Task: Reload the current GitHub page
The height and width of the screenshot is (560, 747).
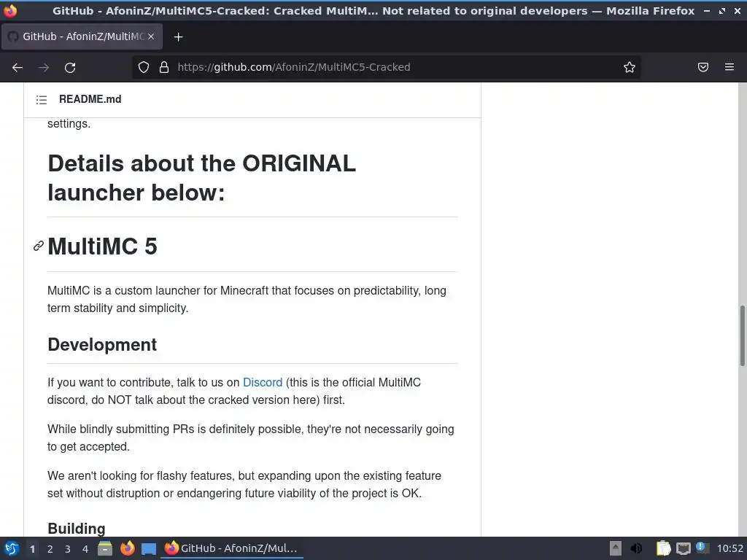Action: pos(70,68)
